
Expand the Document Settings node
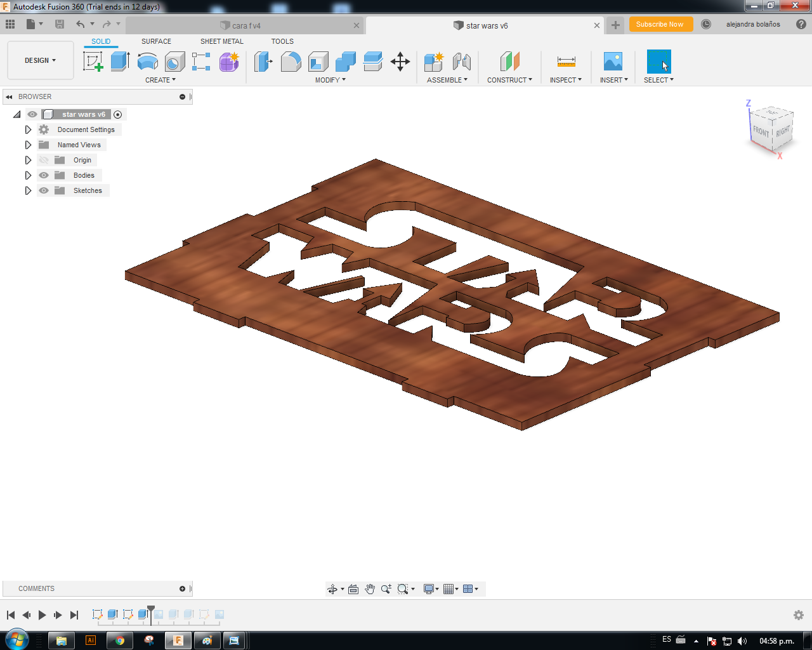(28, 129)
